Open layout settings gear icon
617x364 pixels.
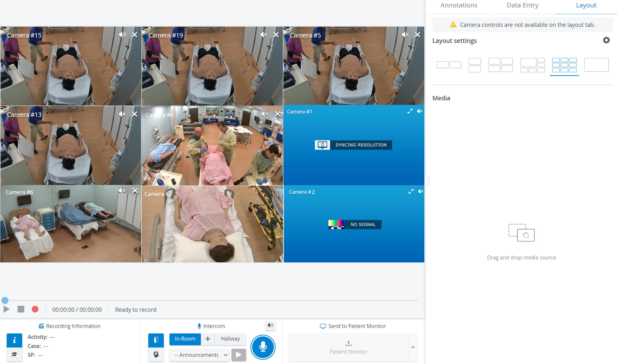click(x=606, y=40)
